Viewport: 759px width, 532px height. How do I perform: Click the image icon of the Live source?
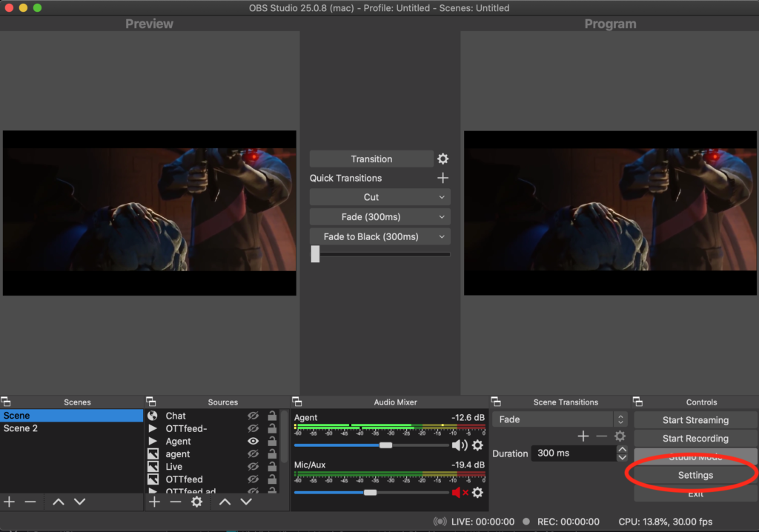tap(153, 466)
